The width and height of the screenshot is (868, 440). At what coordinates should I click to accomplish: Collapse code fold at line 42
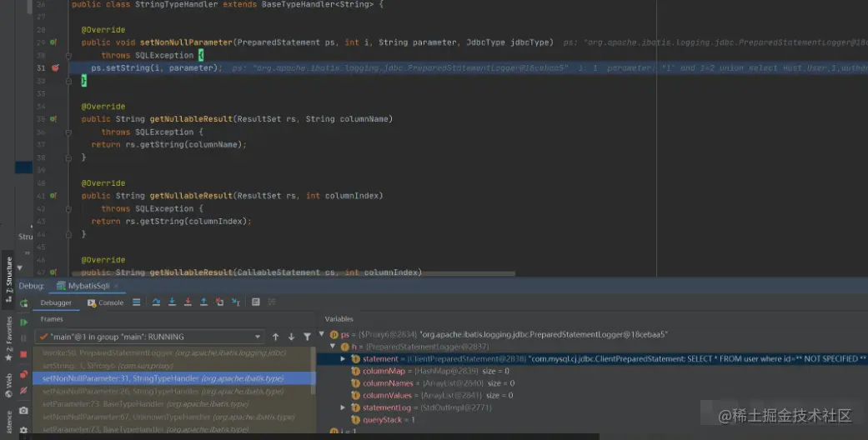click(x=68, y=208)
